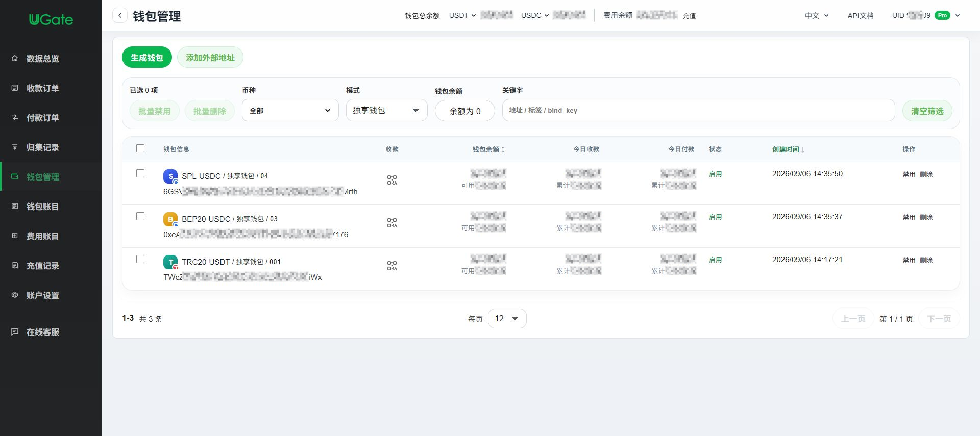Click the UGate logo
Screen dimensions: 980x436
click(x=51, y=19)
